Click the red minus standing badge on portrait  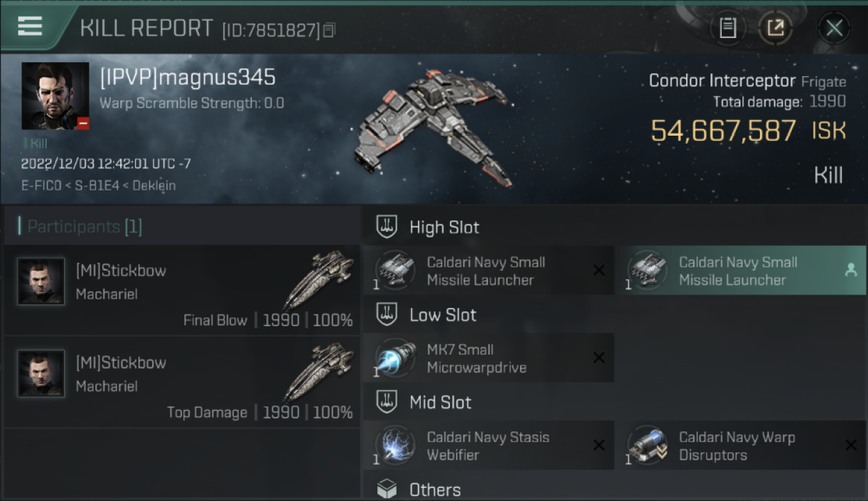point(83,124)
